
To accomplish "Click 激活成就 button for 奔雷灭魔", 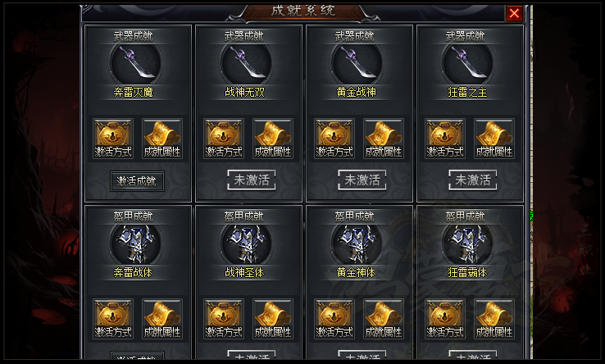I will (x=137, y=181).
